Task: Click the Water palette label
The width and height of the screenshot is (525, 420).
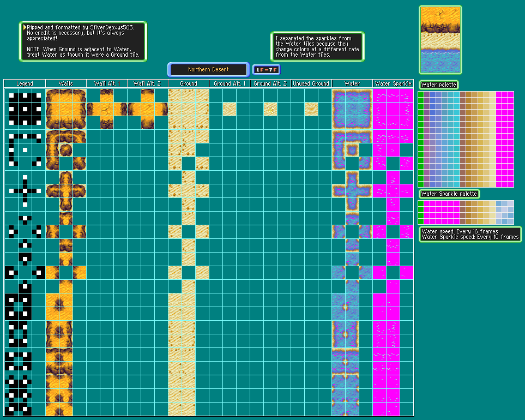Action: pos(439,85)
